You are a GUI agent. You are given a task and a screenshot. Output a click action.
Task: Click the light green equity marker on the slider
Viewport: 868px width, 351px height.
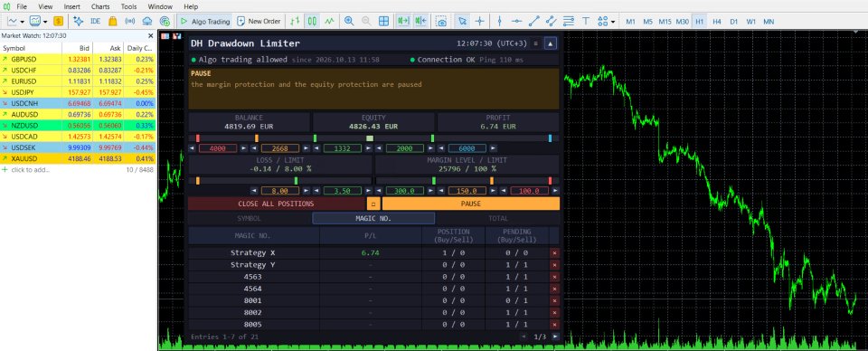click(x=370, y=138)
